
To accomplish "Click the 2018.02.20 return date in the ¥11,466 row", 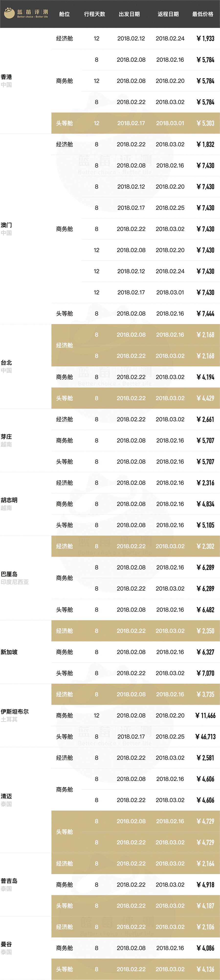I will pyautogui.click(x=170, y=716).
